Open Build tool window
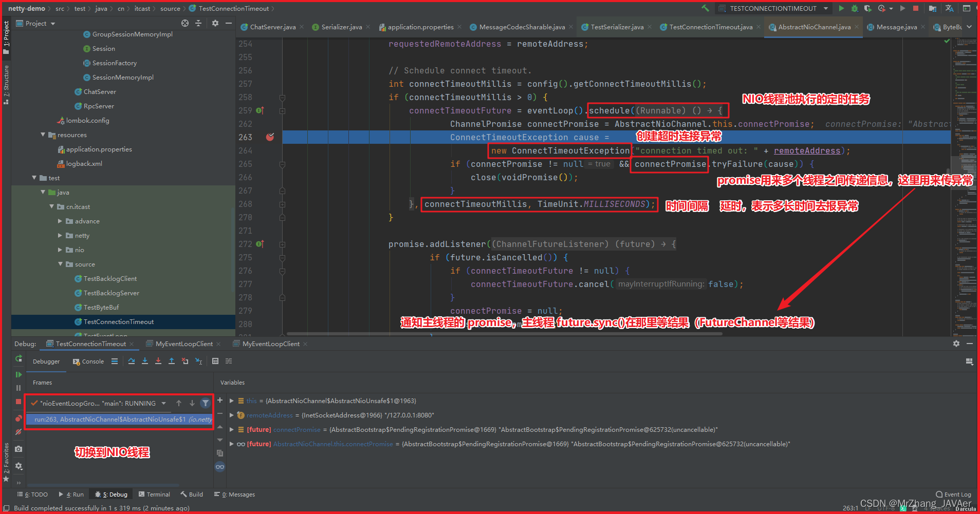 (x=192, y=494)
